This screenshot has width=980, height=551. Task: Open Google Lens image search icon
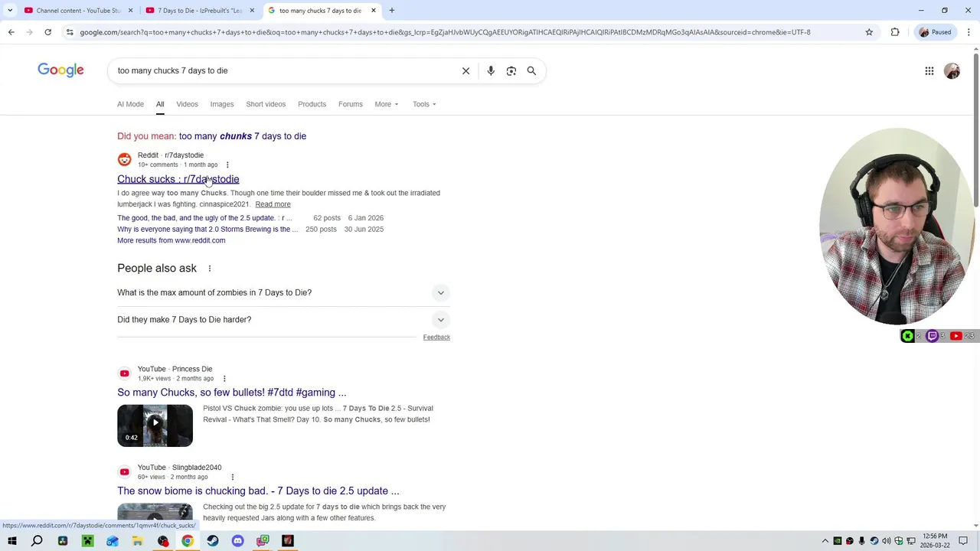click(x=511, y=70)
